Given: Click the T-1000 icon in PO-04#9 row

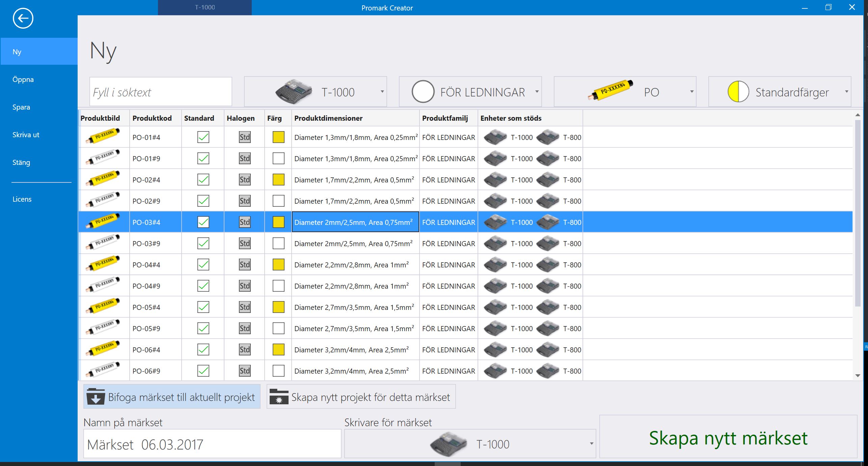Looking at the screenshot, I should [x=495, y=286].
